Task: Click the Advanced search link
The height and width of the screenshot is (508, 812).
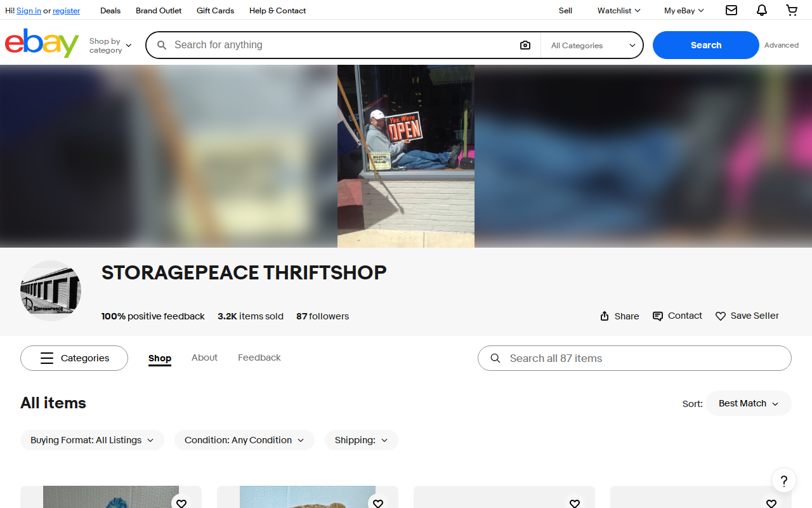Action: [782, 45]
